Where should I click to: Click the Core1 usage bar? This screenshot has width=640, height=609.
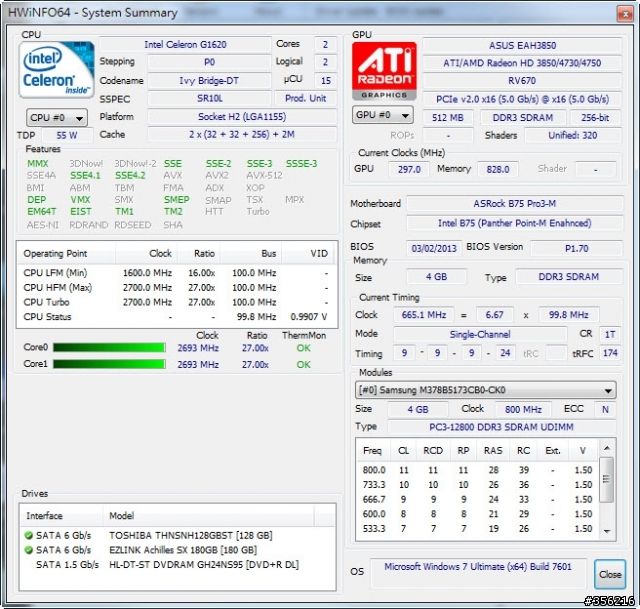(109, 364)
